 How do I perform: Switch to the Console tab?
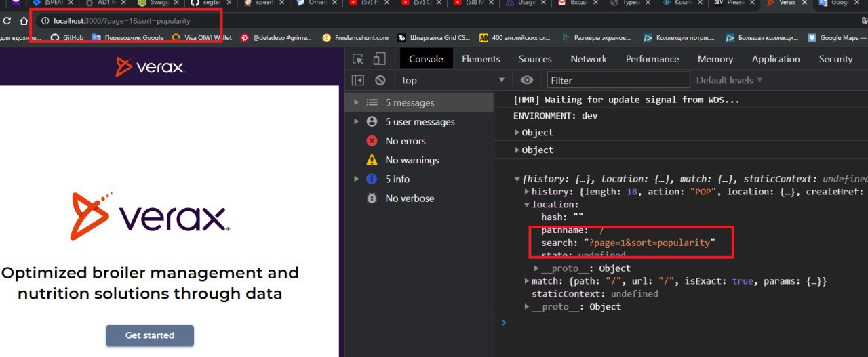pyautogui.click(x=426, y=59)
